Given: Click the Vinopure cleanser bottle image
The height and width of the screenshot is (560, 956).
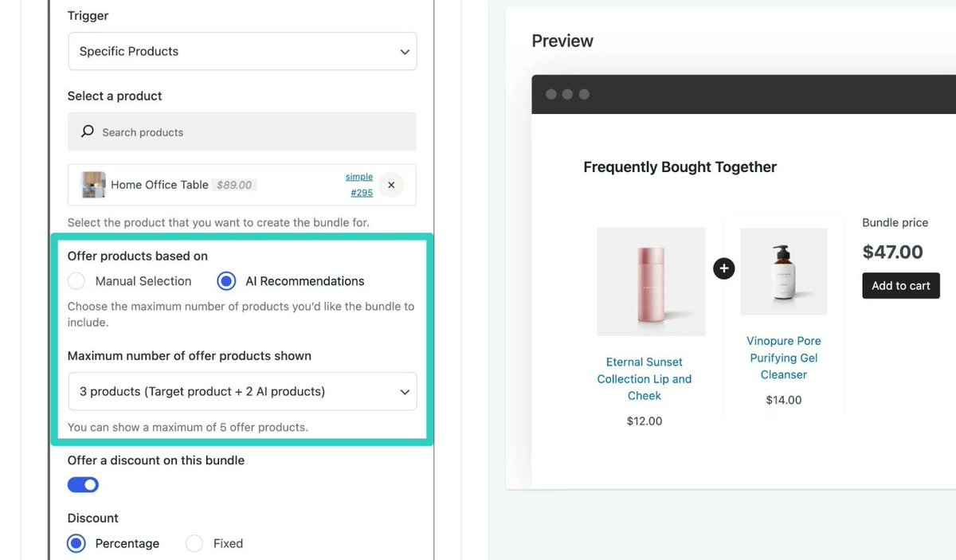Looking at the screenshot, I should pos(784,272).
